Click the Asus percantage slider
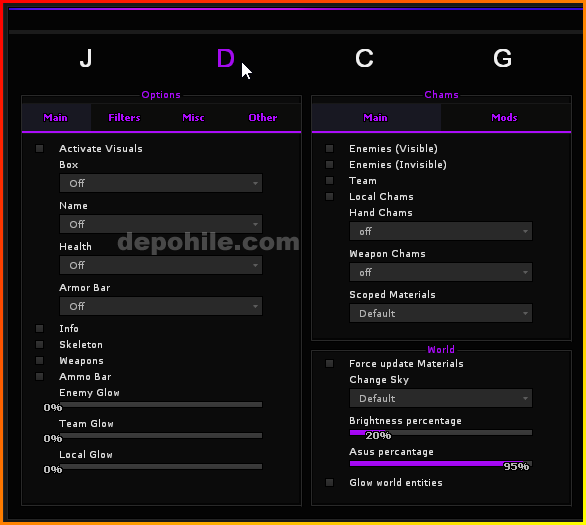 click(441, 464)
